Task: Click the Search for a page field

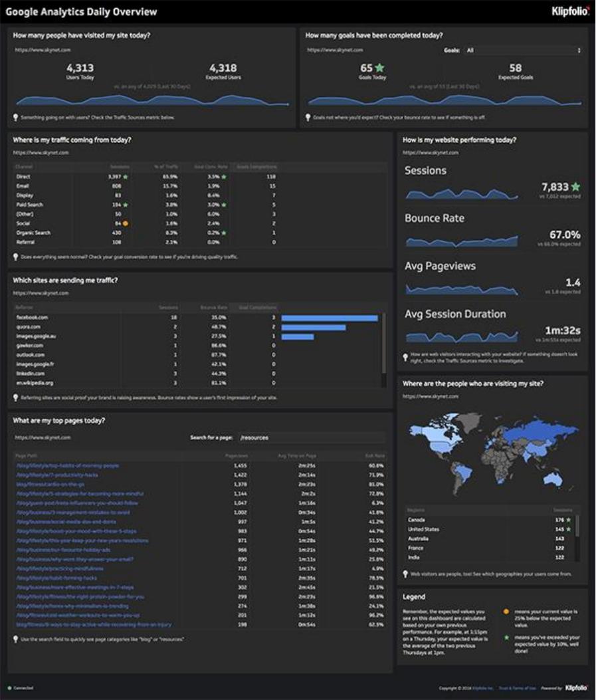Action: coord(312,437)
